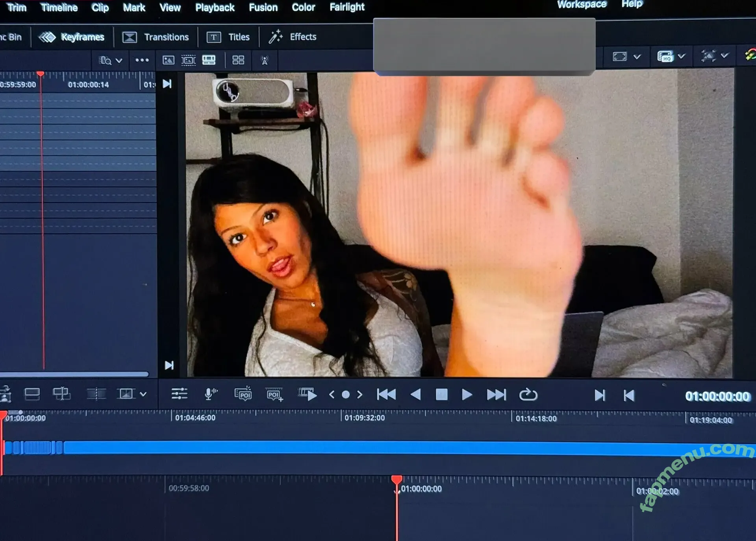756x541 pixels.
Task: Click the voiceover microphone icon
Action: pyautogui.click(x=211, y=394)
